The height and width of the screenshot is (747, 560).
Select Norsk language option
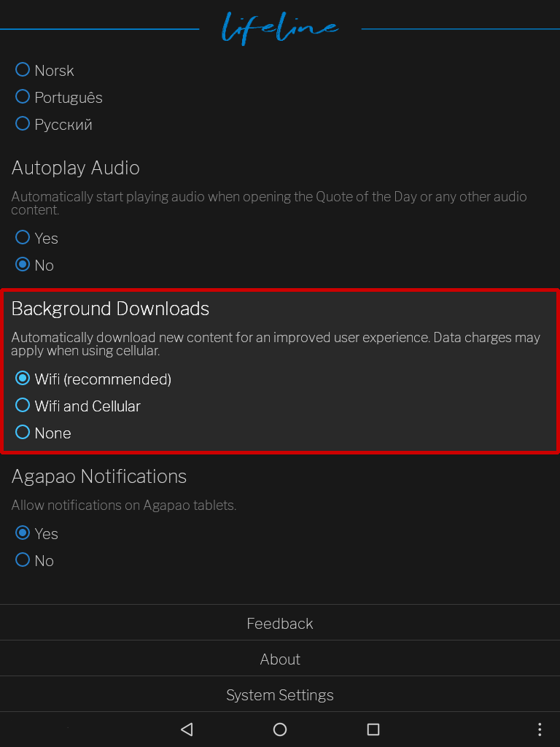click(x=44, y=71)
